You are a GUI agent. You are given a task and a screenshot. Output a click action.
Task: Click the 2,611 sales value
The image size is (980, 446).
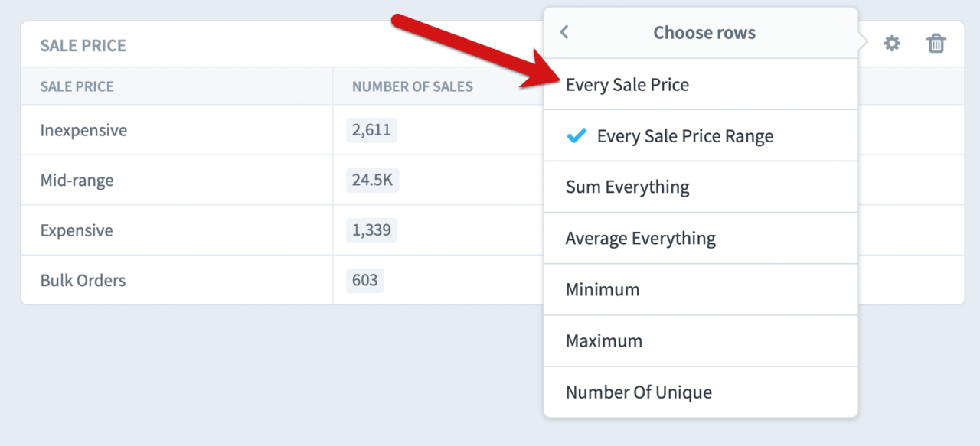click(x=371, y=130)
